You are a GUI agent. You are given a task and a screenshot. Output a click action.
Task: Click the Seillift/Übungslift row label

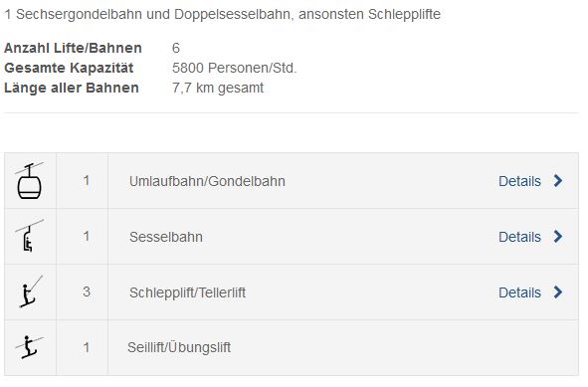click(x=179, y=347)
